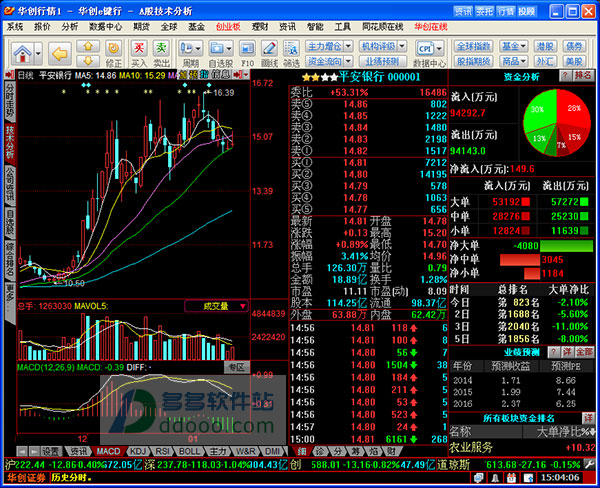This screenshot has width=600, height=488.
Task: Open the CPI 数据中心 icon
Action: (x=426, y=49)
